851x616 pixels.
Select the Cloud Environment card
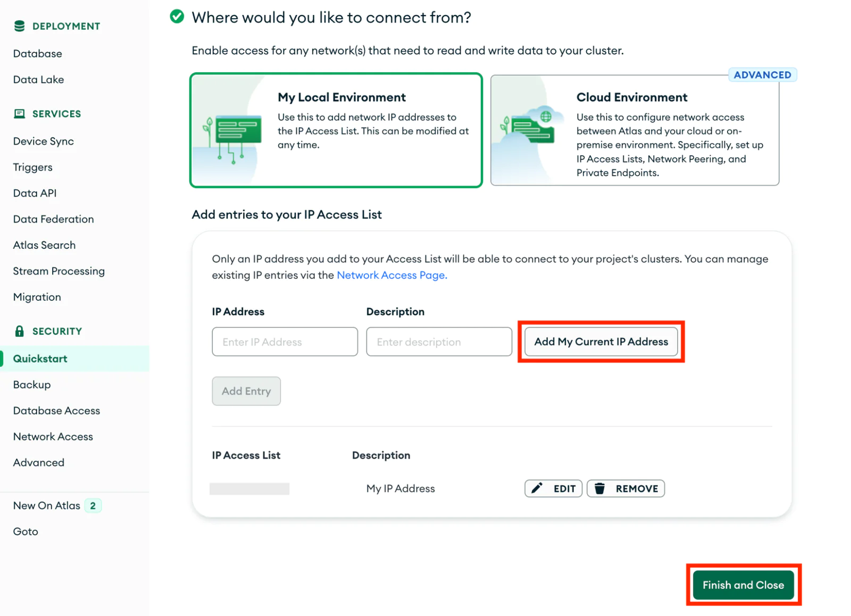(x=635, y=130)
